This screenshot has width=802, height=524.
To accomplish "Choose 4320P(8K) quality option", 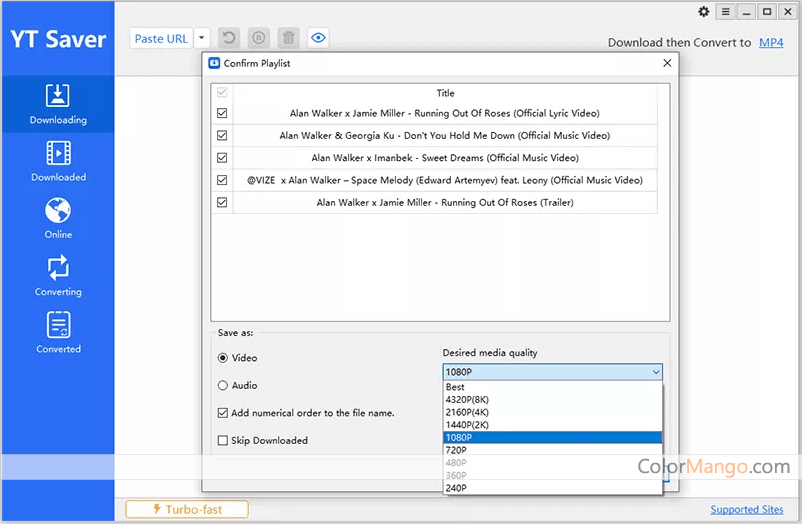I will point(552,400).
